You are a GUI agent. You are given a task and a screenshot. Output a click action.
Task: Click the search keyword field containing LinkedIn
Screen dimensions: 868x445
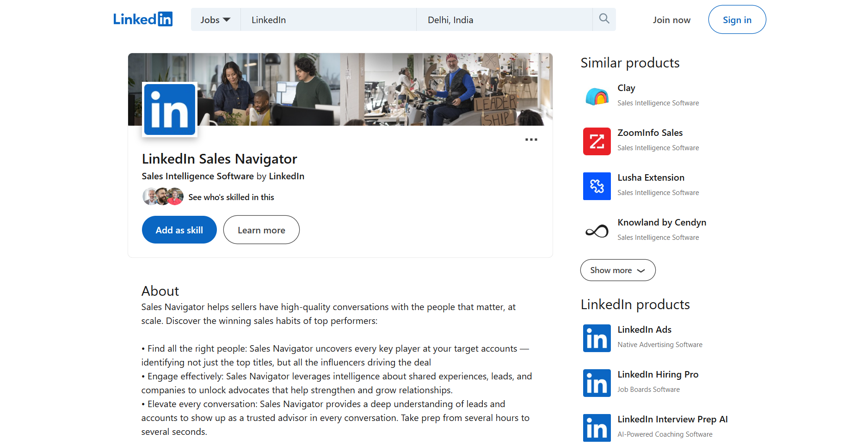click(x=328, y=19)
